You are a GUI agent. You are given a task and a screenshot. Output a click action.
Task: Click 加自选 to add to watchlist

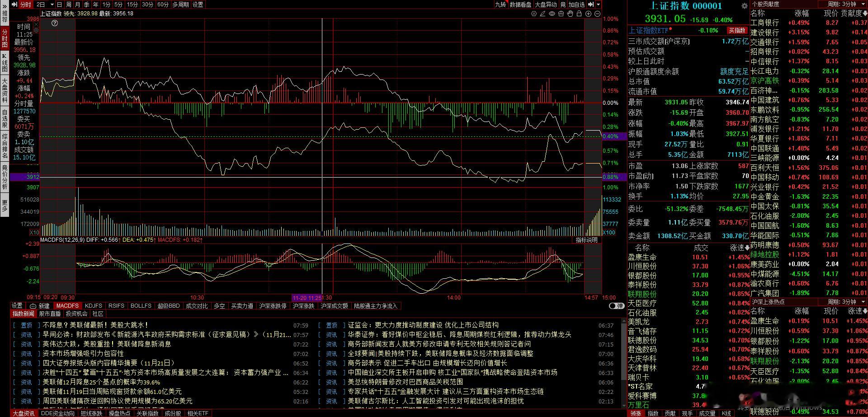click(x=576, y=5)
